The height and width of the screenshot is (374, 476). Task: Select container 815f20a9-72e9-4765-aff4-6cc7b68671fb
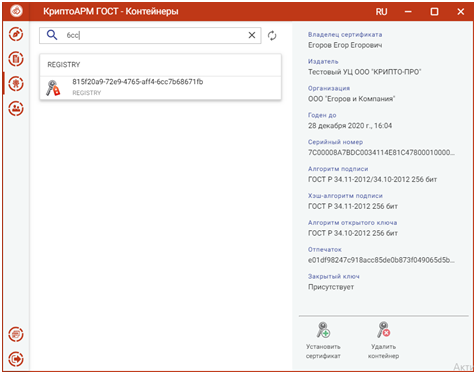tap(160, 88)
